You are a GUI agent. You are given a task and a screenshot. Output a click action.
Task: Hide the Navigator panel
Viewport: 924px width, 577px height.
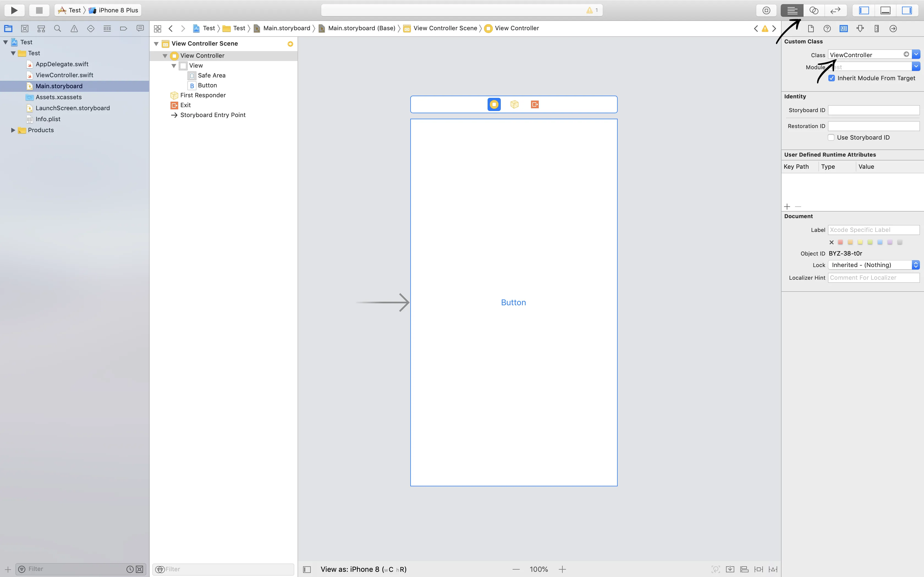864,10
